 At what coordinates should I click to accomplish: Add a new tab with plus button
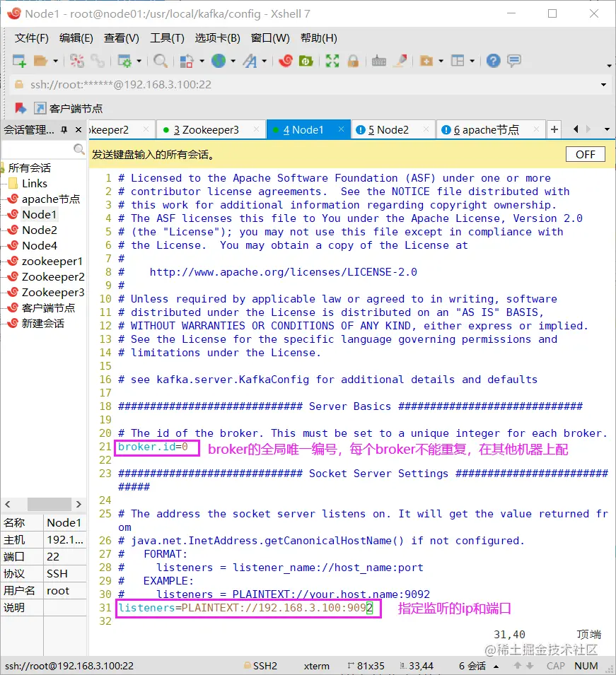click(554, 129)
